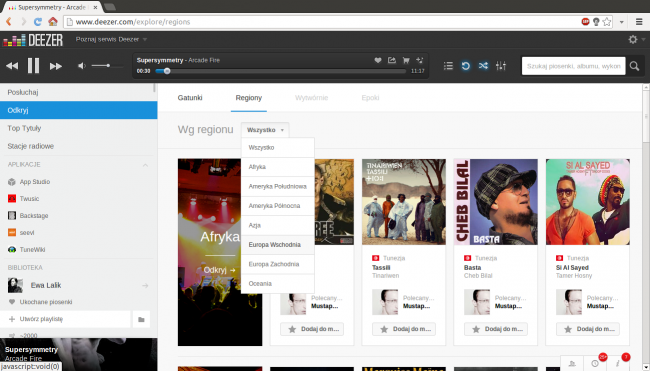The width and height of the screenshot is (650, 371).
Task: Click Utwórz playlistę button
Action: point(65,319)
